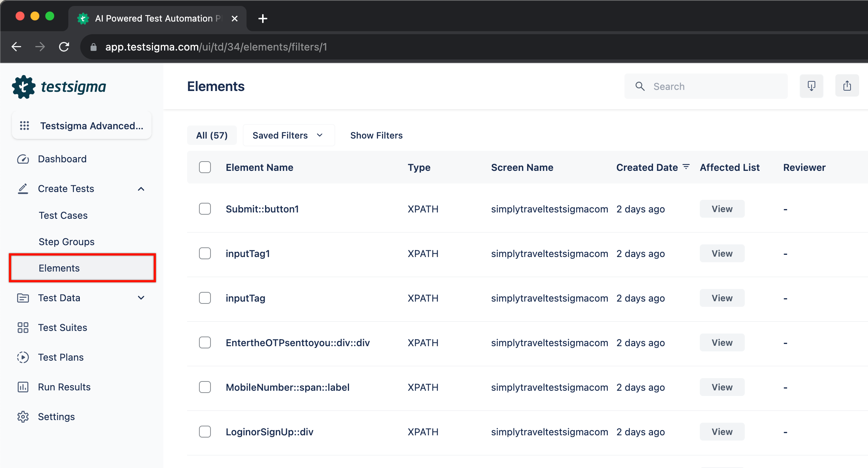The height and width of the screenshot is (468, 868).
Task: Open the Testsigma Advanced project selector
Action: [x=82, y=126]
